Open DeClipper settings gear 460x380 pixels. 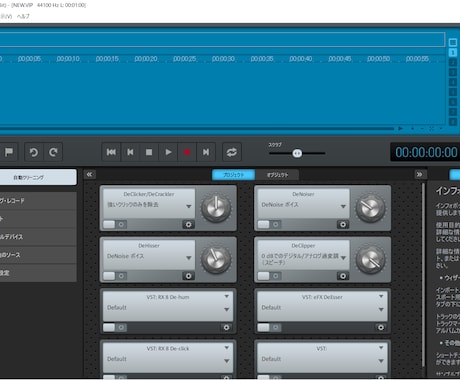pyautogui.click(x=343, y=276)
